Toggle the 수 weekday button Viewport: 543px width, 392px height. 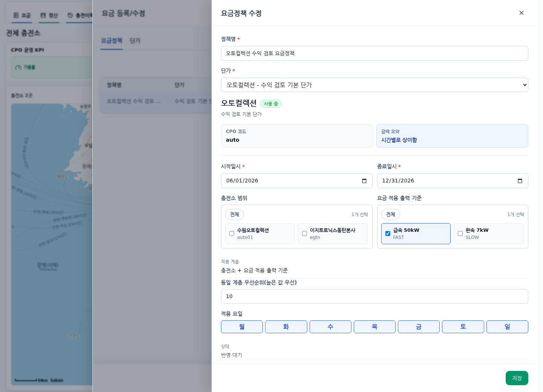coord(330,327)
